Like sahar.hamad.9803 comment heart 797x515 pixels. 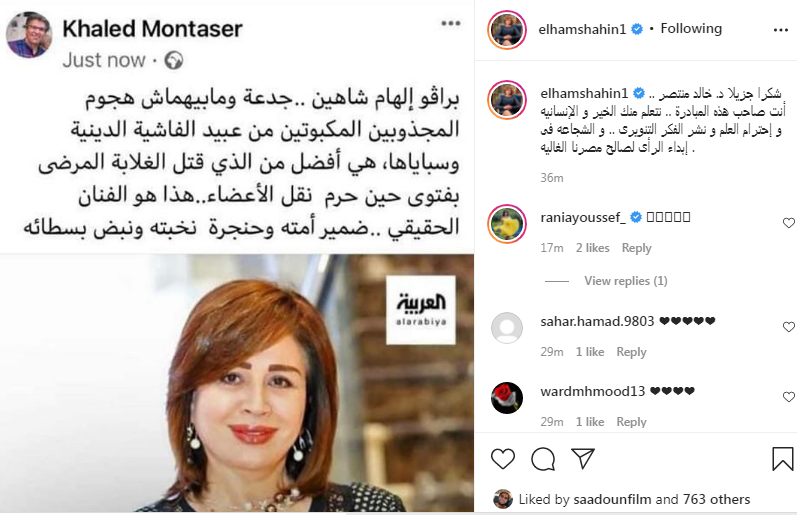[788, 327]
